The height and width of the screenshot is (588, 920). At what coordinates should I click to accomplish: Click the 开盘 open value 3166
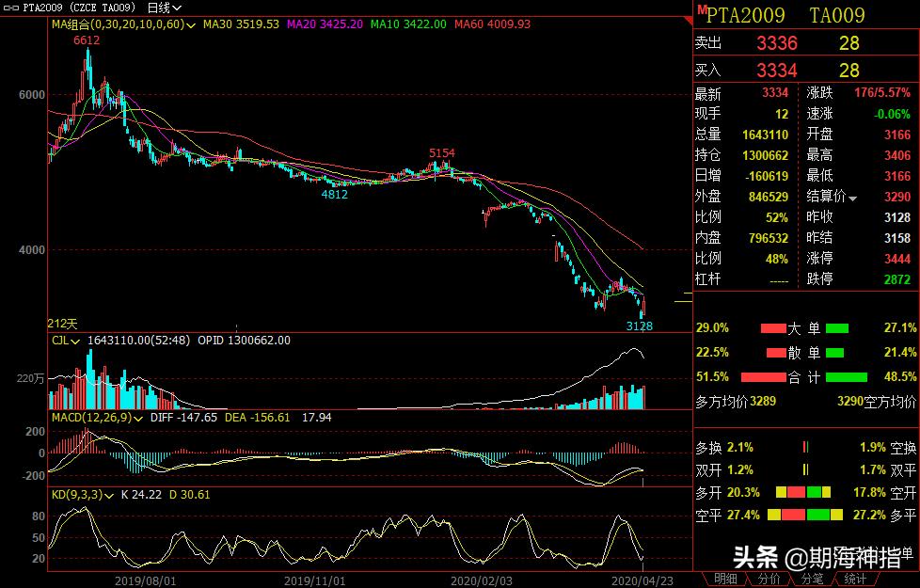tap(897, 135)
